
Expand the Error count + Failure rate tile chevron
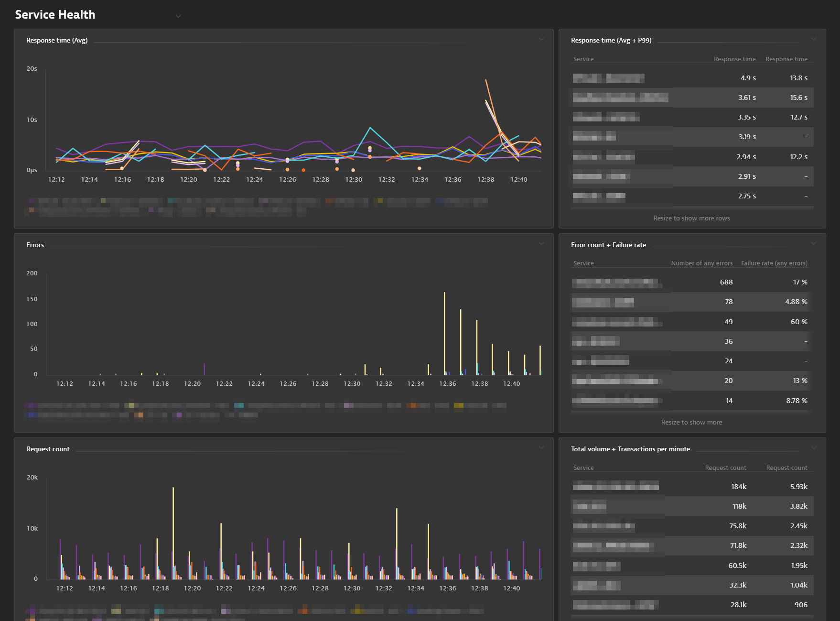tap(814, 243)
